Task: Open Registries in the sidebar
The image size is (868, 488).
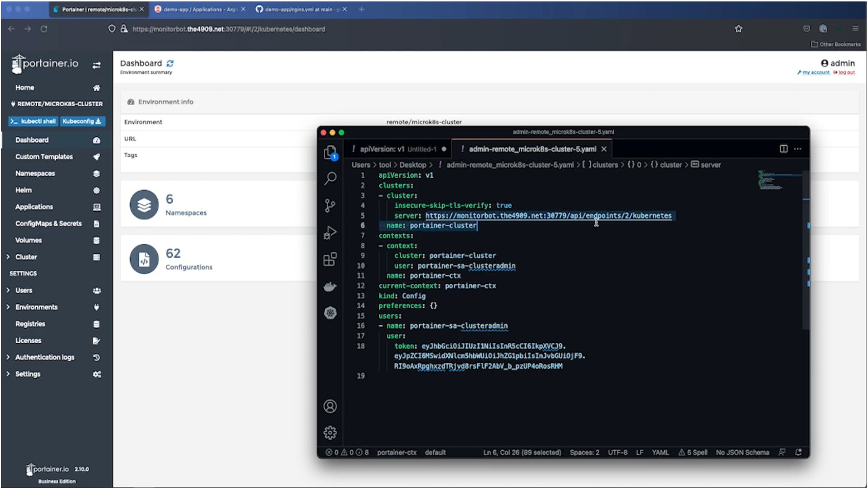Action: 56,324
